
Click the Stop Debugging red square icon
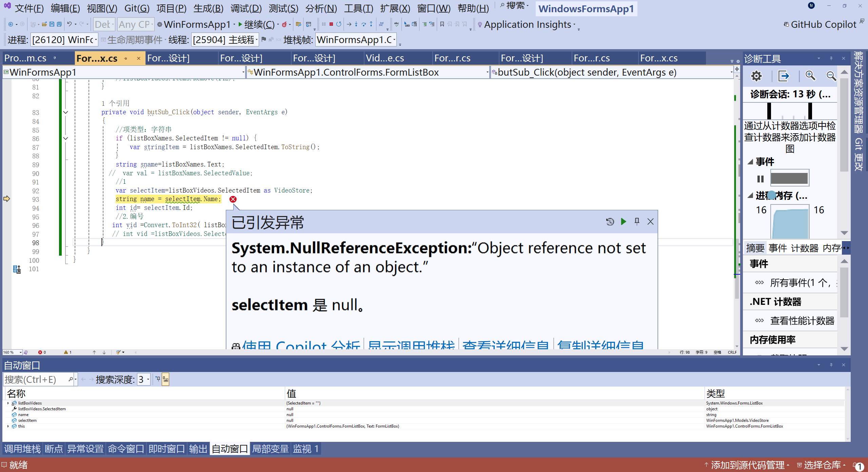pos(331,24)
